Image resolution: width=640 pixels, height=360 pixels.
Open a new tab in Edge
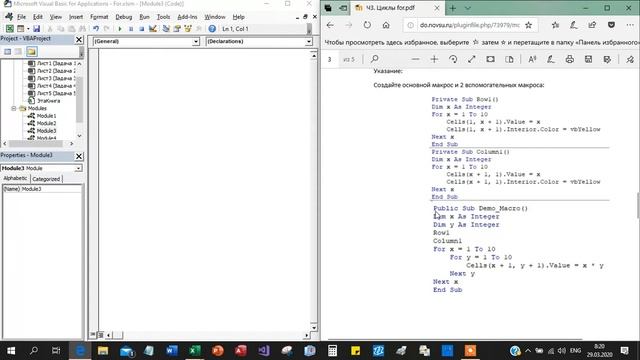point(453,8)
